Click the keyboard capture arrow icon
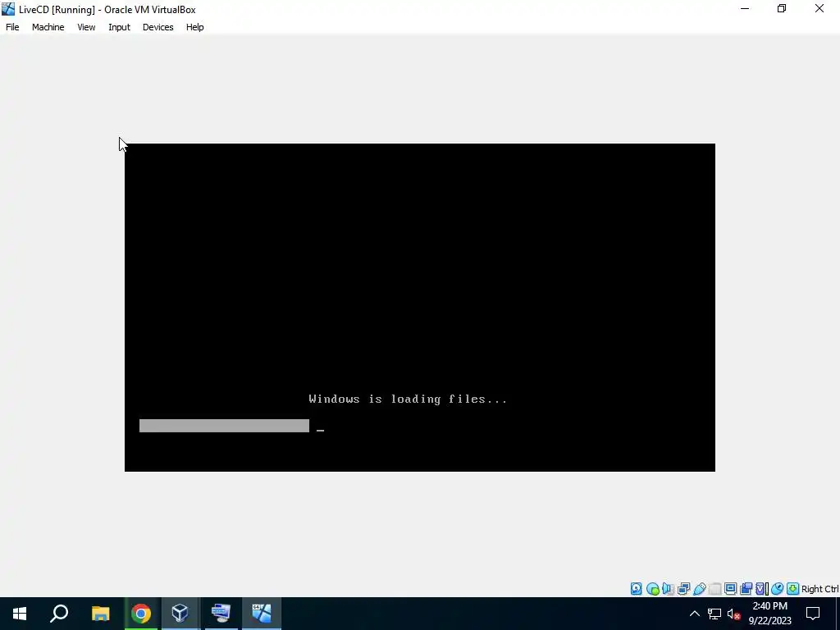The width and height of the screenshot is (840, 630). 793,589
